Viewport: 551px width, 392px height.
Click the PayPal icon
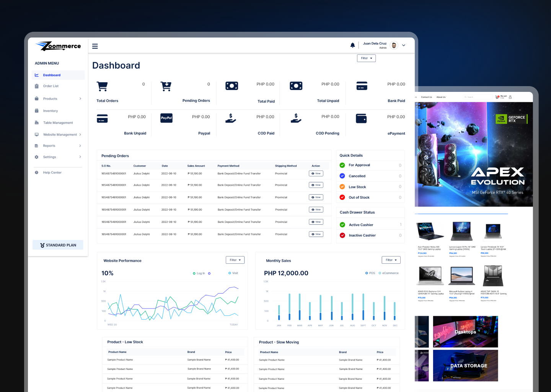click(x=166, y=118)
